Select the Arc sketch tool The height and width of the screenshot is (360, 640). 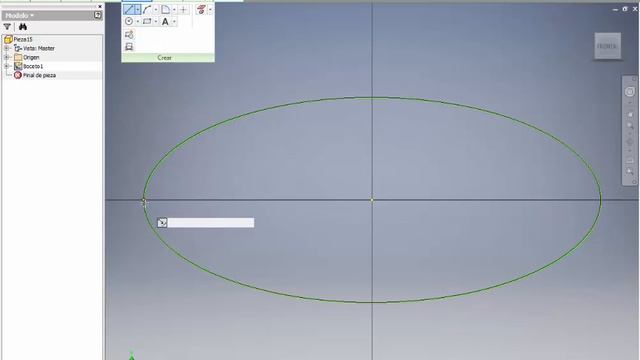point(147,9)
